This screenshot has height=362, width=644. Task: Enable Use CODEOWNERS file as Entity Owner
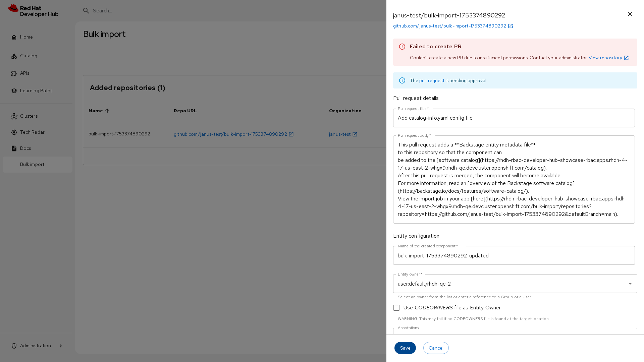pos(396,308)
